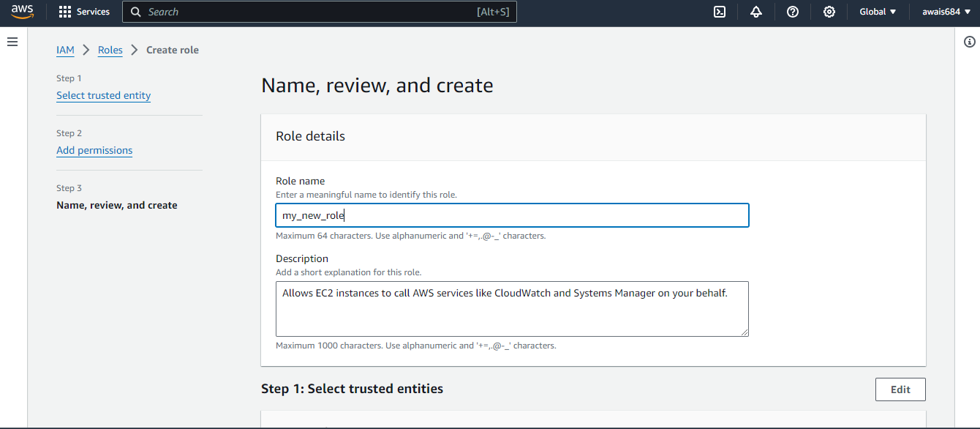Viewport: 980px width, 429px height.
Task: Focus the Role name input field
Action: pyautogui.click(x=512, y=215)
